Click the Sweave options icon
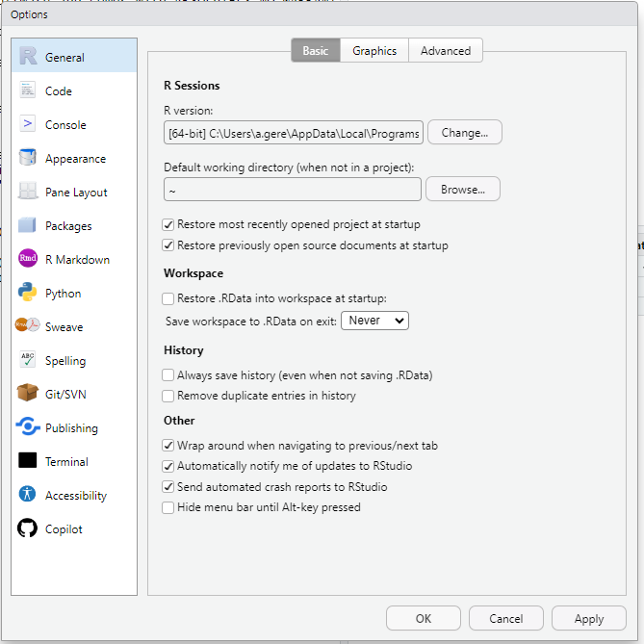 coord(28,327)
